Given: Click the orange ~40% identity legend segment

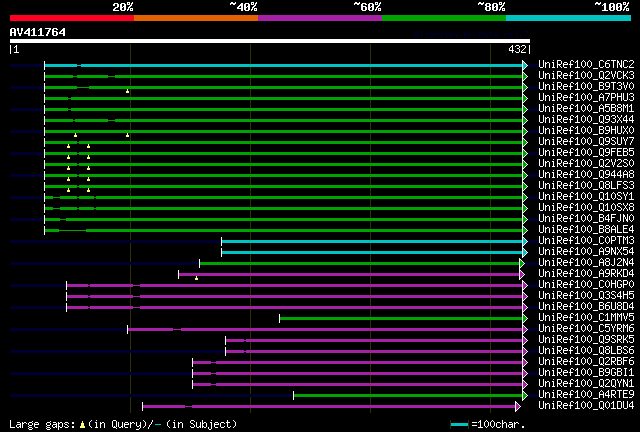Looking at the screenshot, I should (196, 18).
